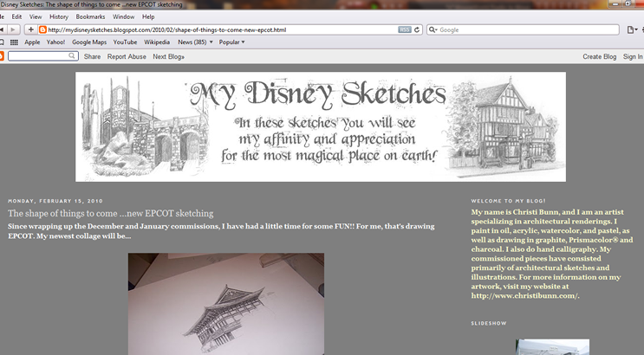Image resolution: width=644 pixels, height=355 pixels.
Task: Open Apple bookmark
Action: pos(32,42)
